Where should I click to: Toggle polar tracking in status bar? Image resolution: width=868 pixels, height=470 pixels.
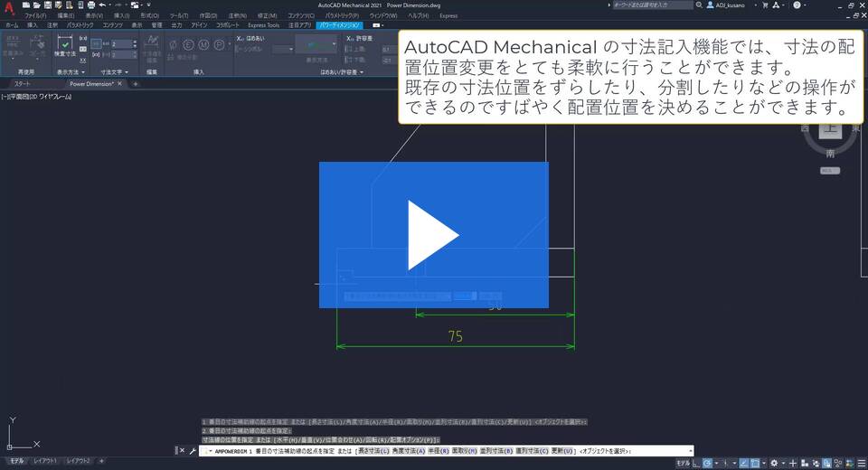click(707, 464)
